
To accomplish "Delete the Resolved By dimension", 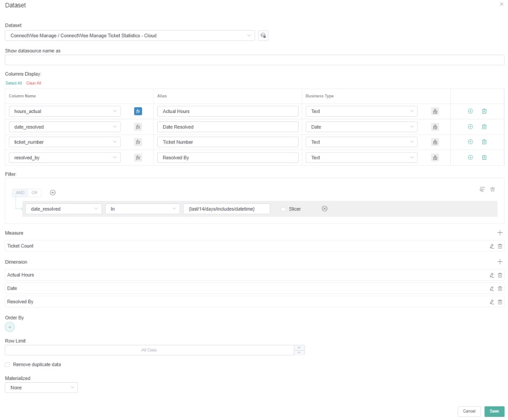I will (500, 302).
